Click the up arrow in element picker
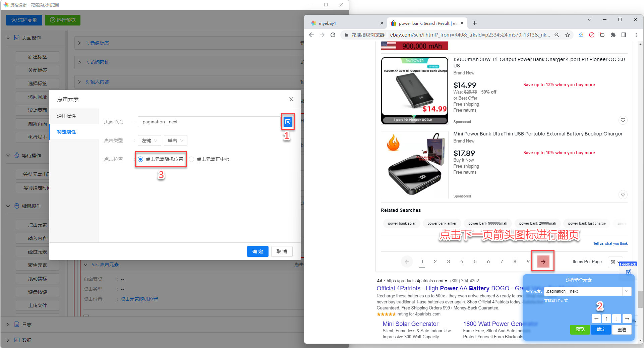 (x=606, y=318)
